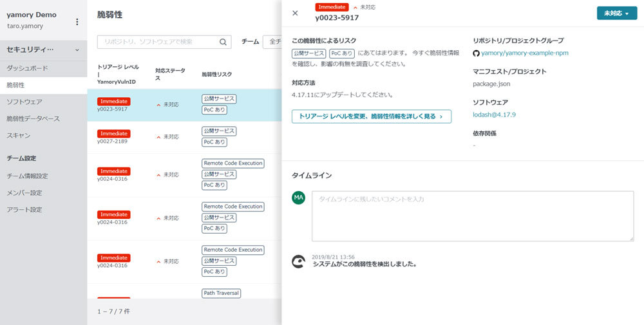Open the チーム filter dropdown
This screenshot has height=325, width=644.
273,42
